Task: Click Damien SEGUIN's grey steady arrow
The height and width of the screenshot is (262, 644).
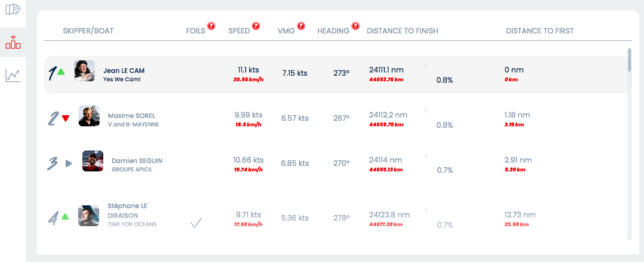Action: (x=69, y=164)
